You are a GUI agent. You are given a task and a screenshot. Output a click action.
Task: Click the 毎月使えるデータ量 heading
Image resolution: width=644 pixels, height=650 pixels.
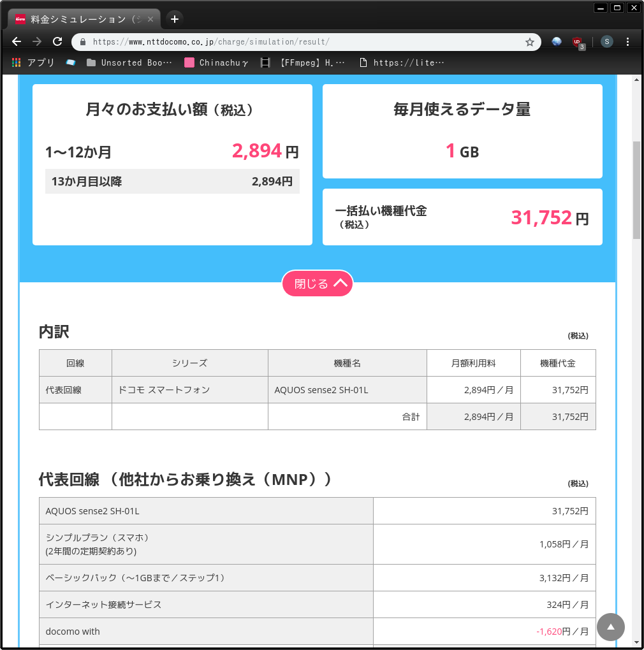point(462,110)
